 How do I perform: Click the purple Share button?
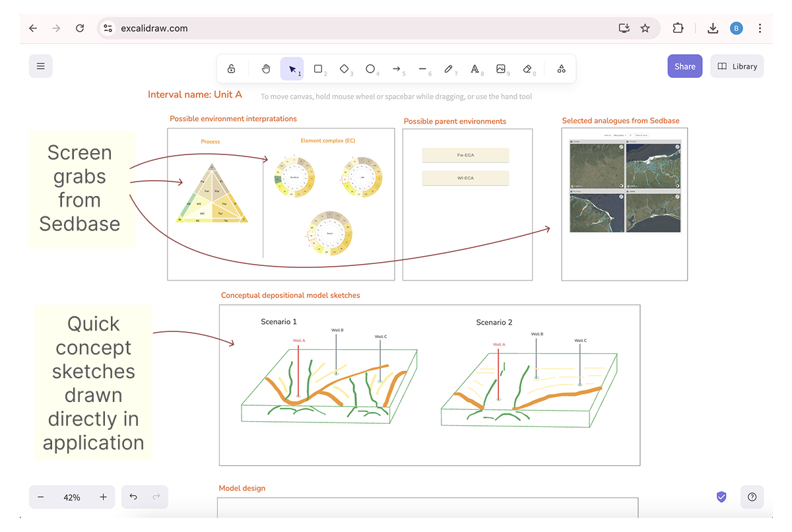tap(685, 66)
